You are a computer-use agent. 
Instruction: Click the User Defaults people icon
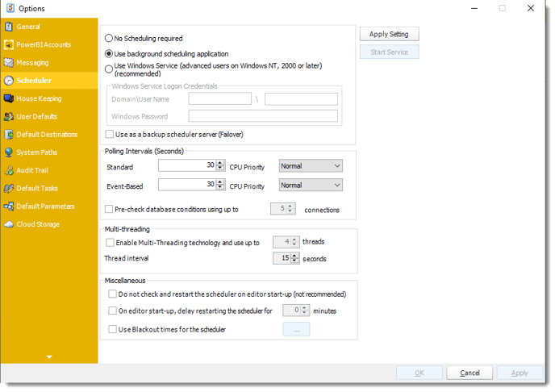[9, 116]
